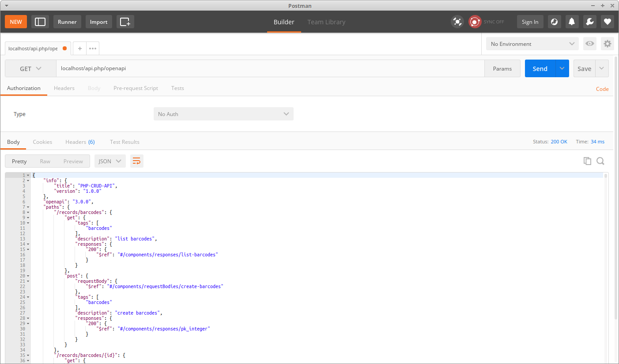Open environment quick look eye icon

coord(590,44)
